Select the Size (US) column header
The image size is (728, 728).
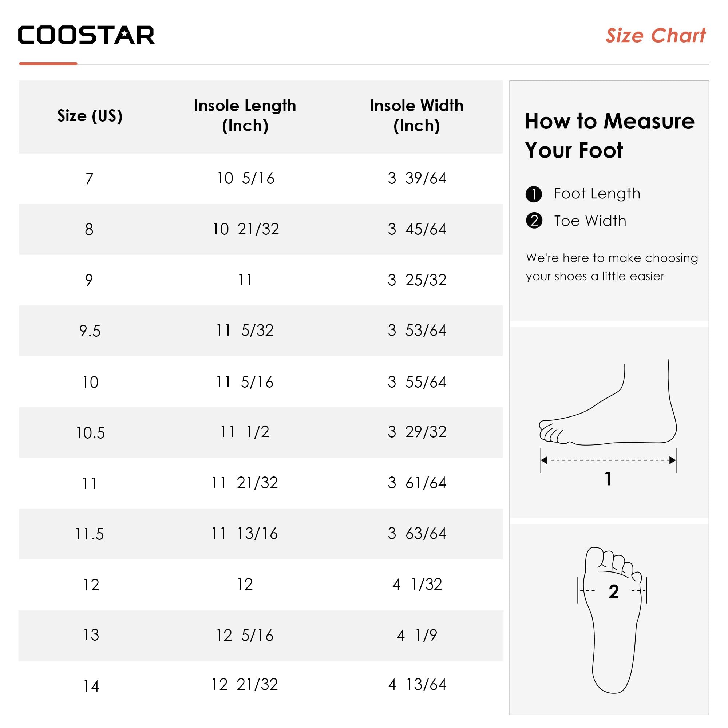tap(90, 116)
